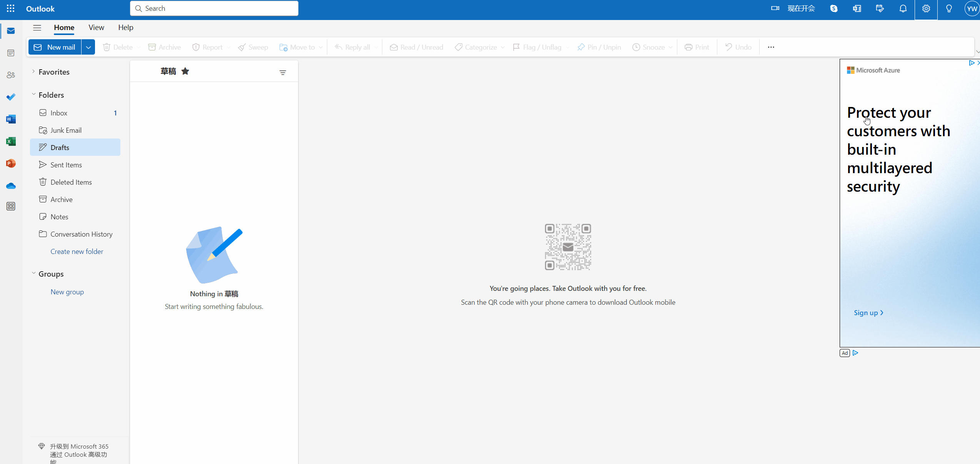Viewport: 980px width, 464px height.
Task: Click the Flag / Unflag toolbar button
Action: (x=537, y=47)
